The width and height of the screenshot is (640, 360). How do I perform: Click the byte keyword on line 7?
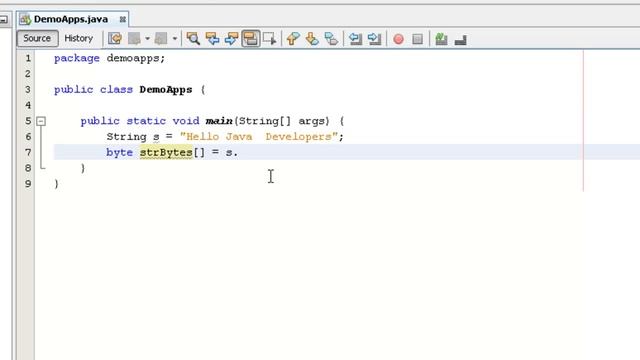coord(120,153)
